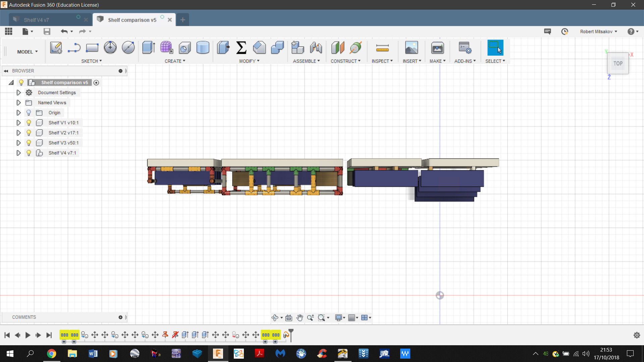Toggle visibility of Shelf V3 v50:1
This screenshot has width=644, height=362.
[29, 143]
